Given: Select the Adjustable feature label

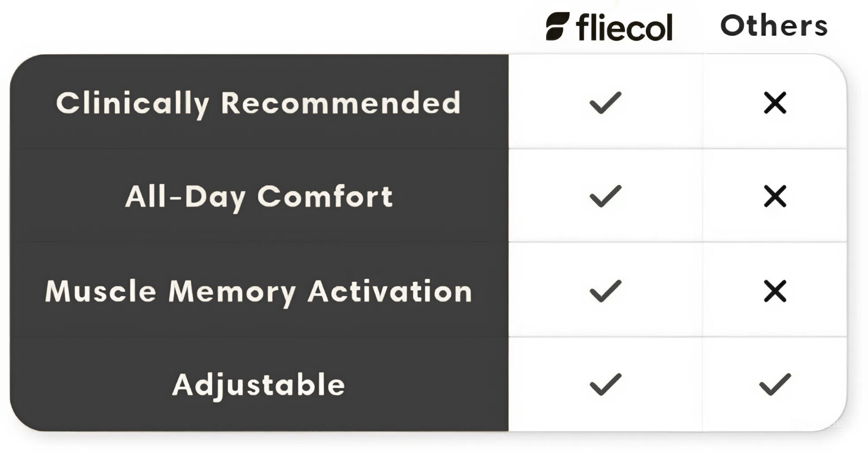Looking at the screenshot, I should point(259,385).
